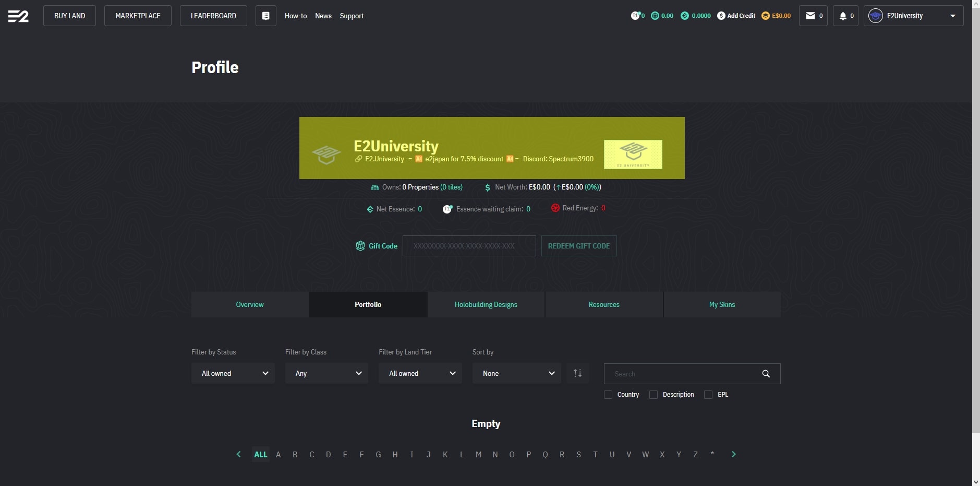Open the mail inbox envelope icon
The image size is (980, 486).
(810, 16)
